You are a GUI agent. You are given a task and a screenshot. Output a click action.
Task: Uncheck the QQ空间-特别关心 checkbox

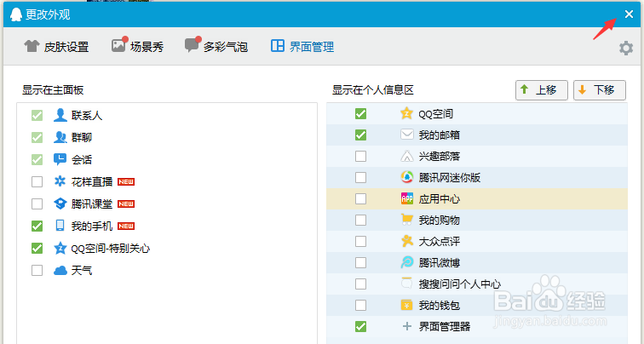click(37, 248)
